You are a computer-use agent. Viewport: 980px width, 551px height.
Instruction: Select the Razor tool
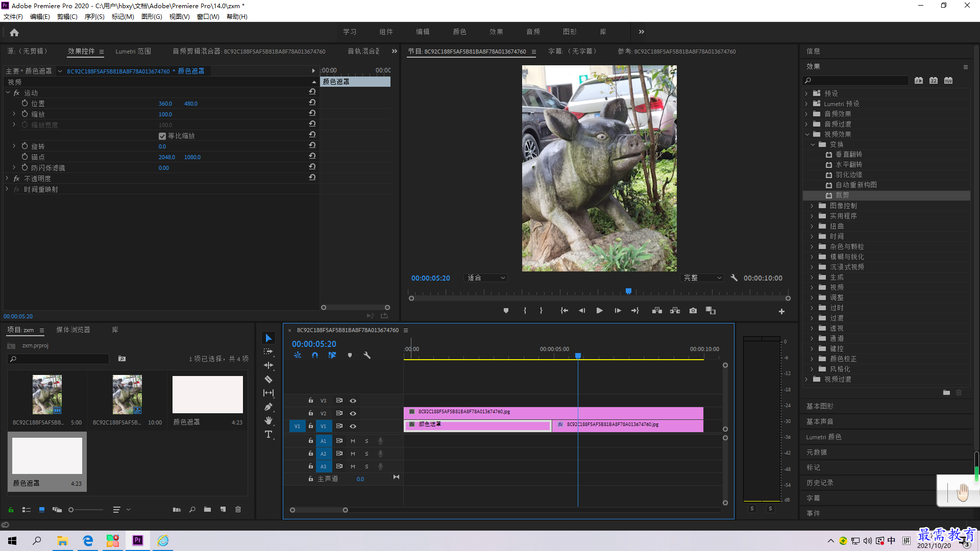268,379
